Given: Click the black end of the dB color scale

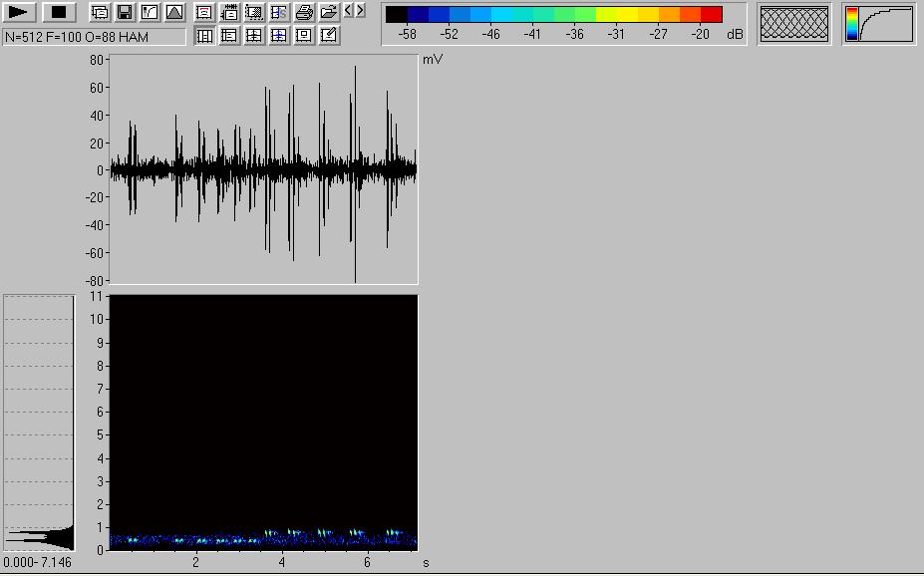Looking at the screenshot, I should [396, 15].
